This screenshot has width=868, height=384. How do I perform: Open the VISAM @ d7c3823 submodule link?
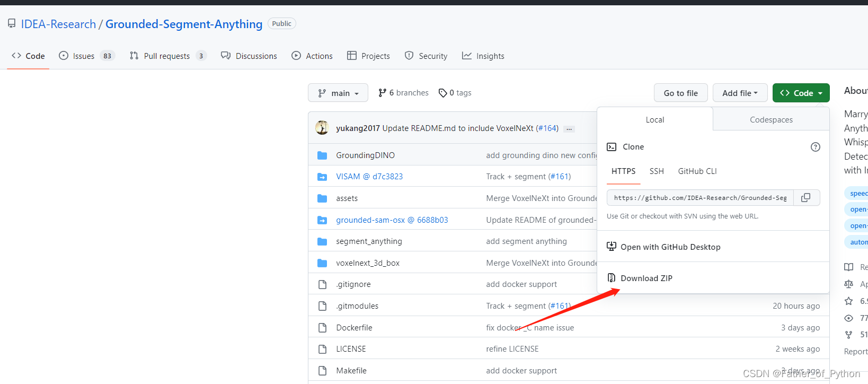point(369,177)
